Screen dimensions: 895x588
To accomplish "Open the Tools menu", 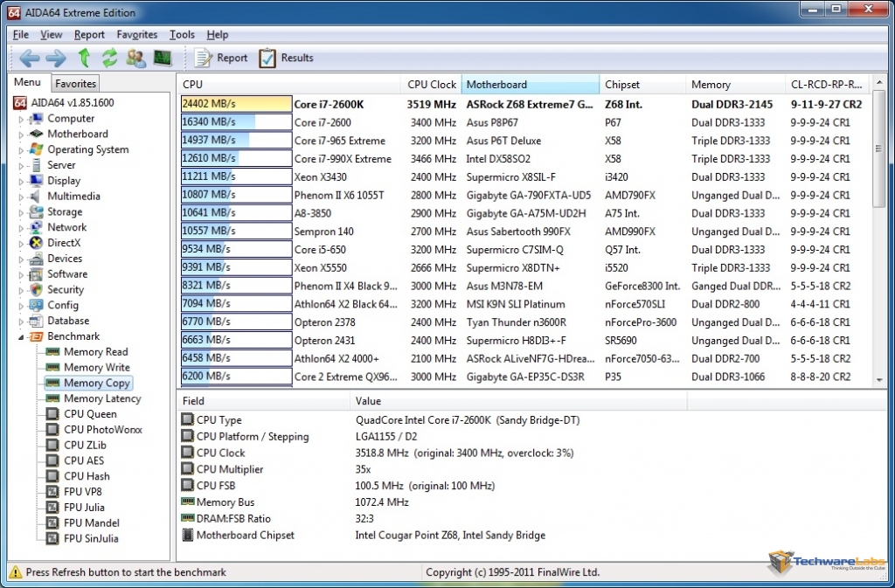I will point(182,35).
